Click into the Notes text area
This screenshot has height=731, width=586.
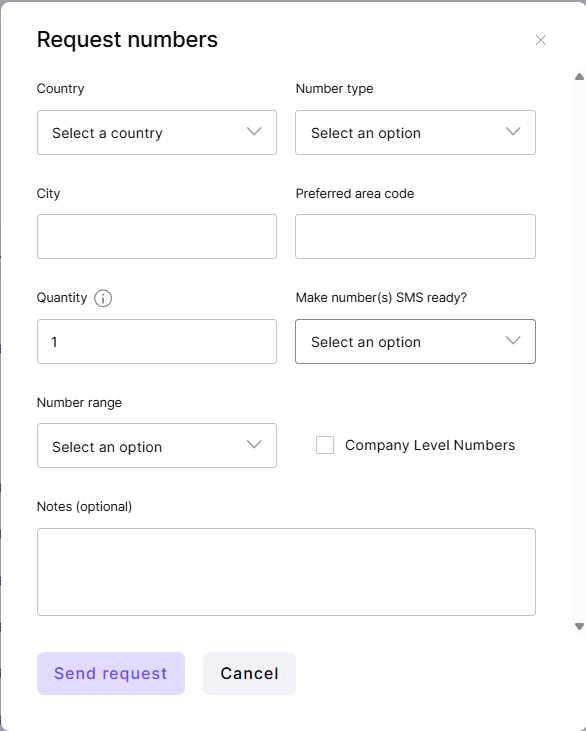tap(286, 572)
